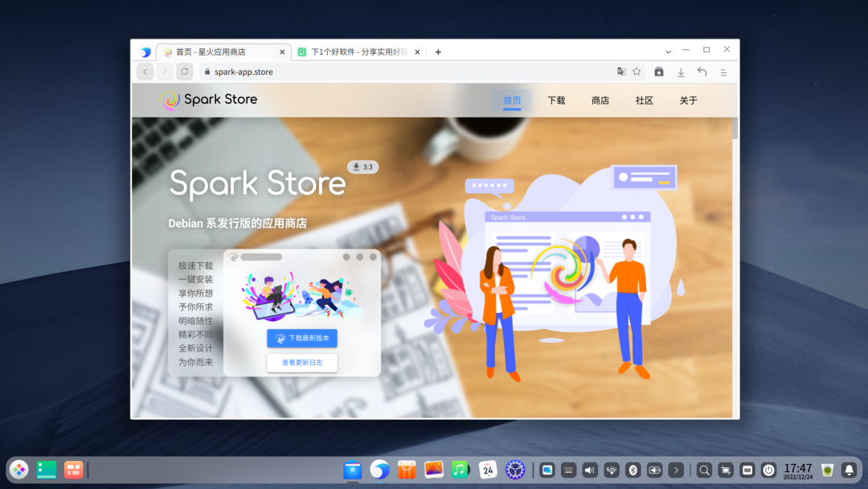
Task: Open the browser app store toolbar icon
Action: coord(659,72)
